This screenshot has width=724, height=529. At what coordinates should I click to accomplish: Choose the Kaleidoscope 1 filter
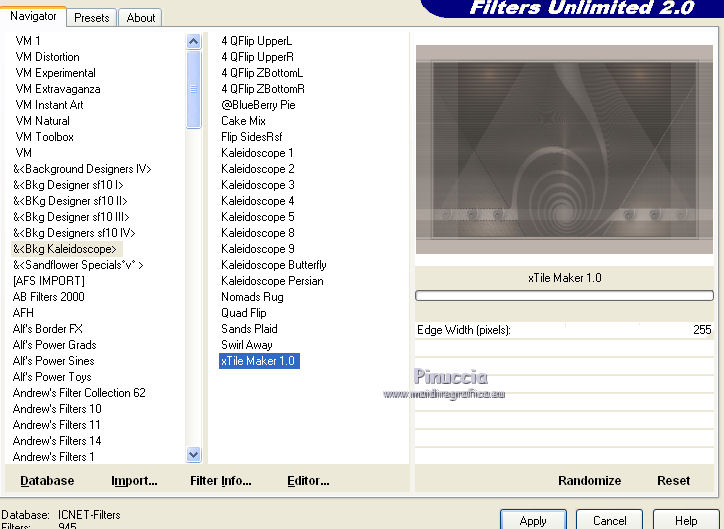click(257, 153)
